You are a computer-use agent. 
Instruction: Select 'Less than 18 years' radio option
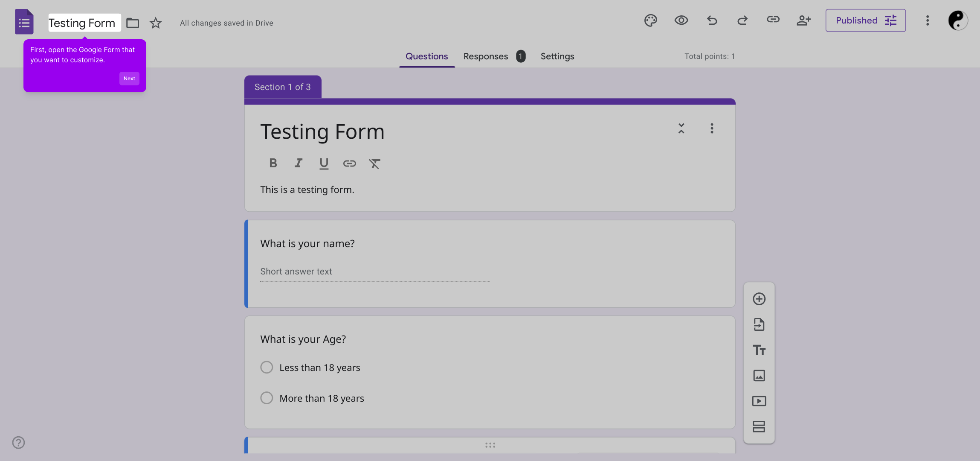(x=267, y=368)
